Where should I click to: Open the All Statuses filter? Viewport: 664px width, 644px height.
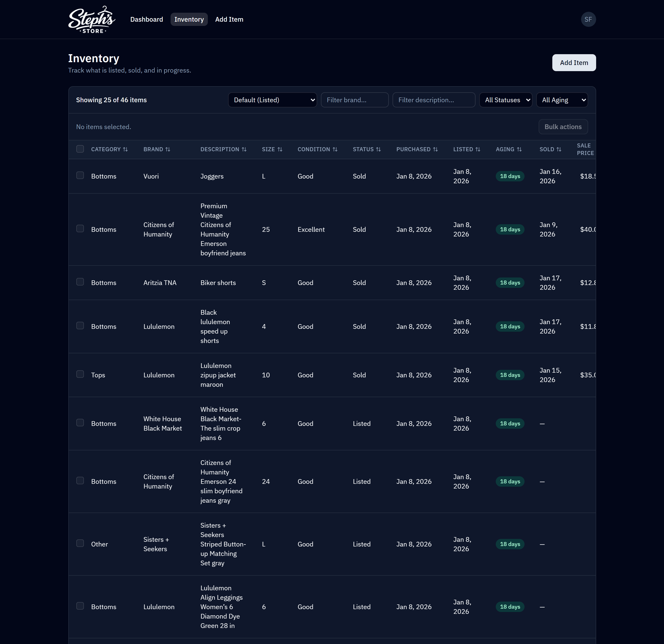tap(505, 100)
